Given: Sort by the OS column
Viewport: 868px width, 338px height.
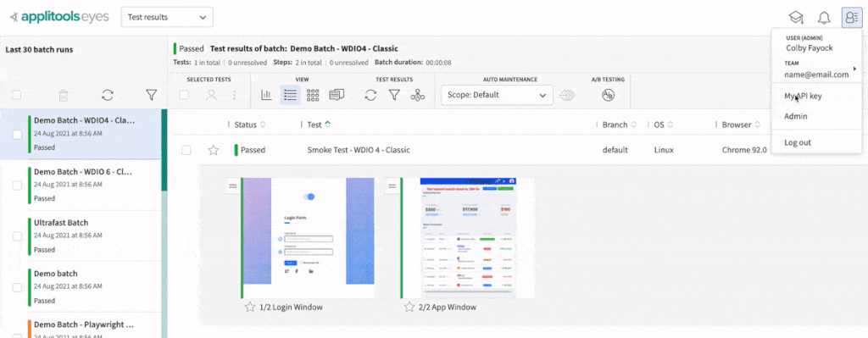Looking at the screenshot, I should tap(664, 125).
